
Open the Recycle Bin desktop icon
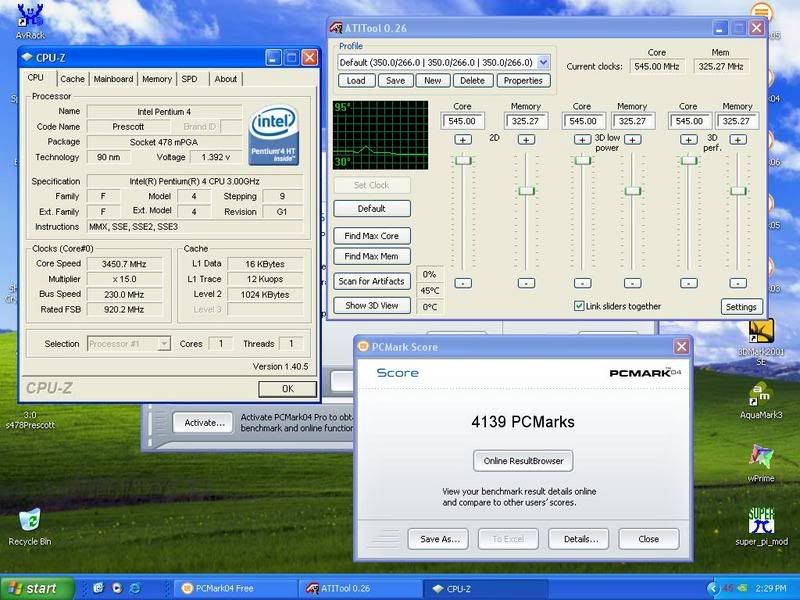point(30,527)
